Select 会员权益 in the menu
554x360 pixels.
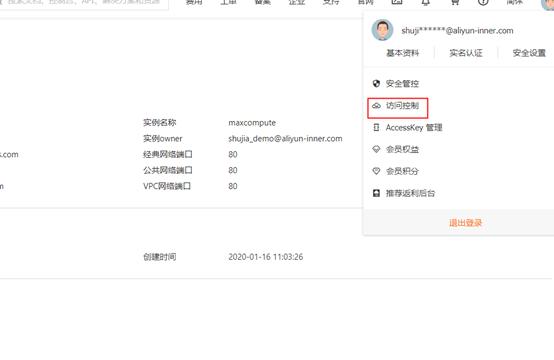[x=402, y=149]
